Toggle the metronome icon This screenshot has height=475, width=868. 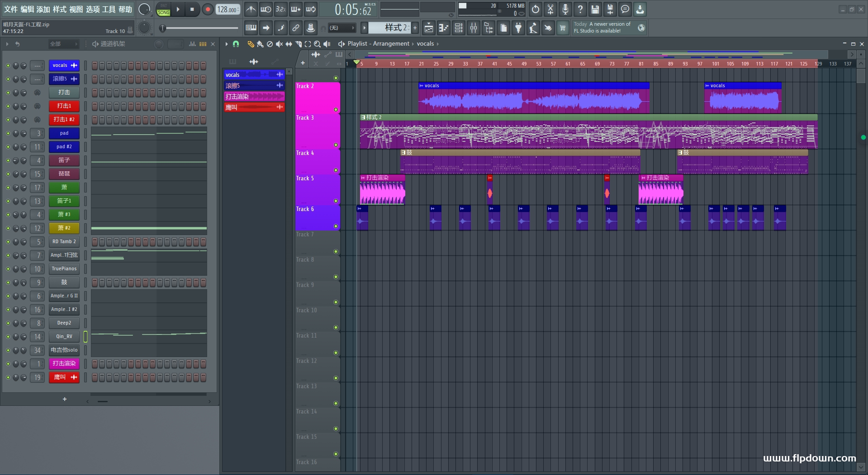251,9
